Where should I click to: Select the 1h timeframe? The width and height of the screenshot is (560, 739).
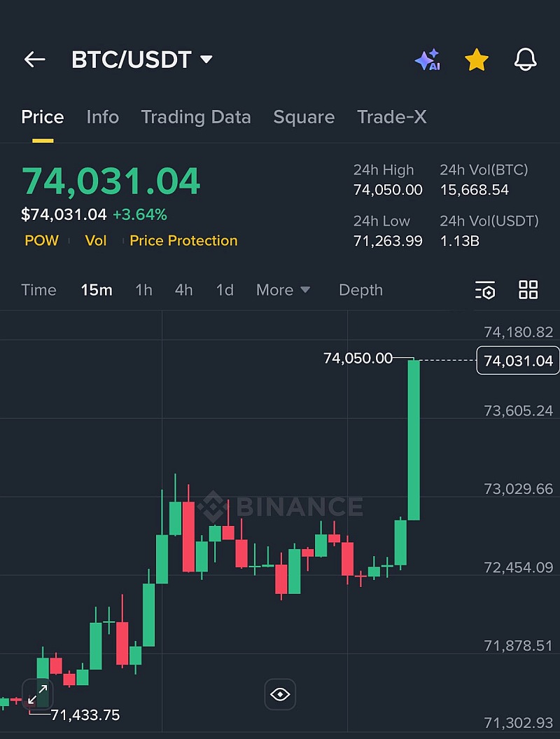[x=143, y=290]
